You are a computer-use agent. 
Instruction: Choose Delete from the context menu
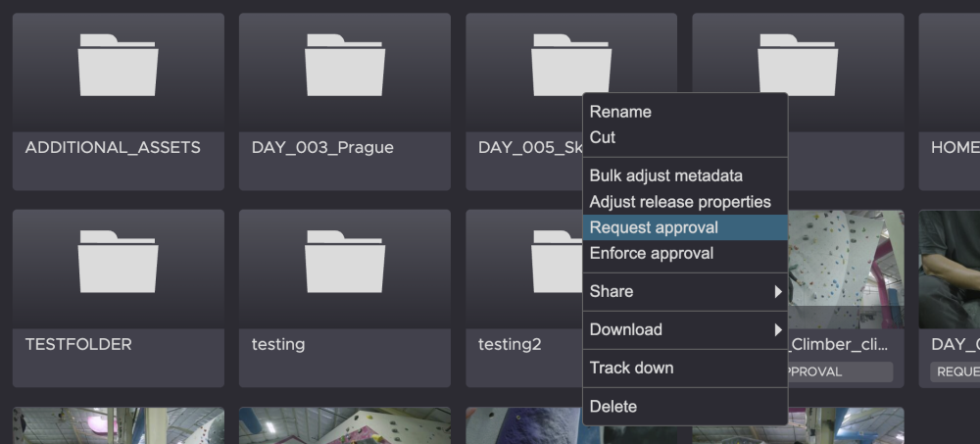point(612,406)
